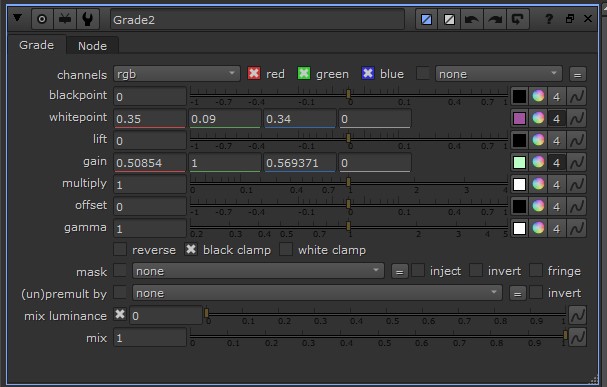Toggle the gain 4 channels button
Viewport: 607px width, 387px height.
(x=556, y=163)
